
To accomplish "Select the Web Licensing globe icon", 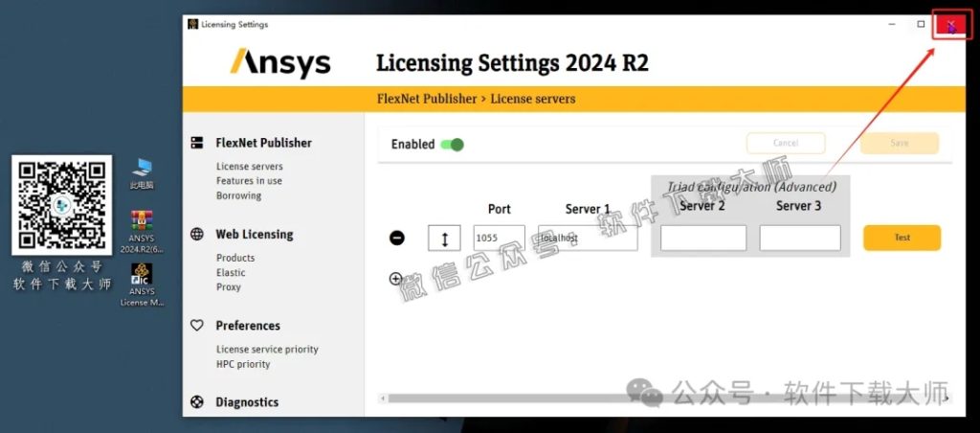I will [197, 235].
